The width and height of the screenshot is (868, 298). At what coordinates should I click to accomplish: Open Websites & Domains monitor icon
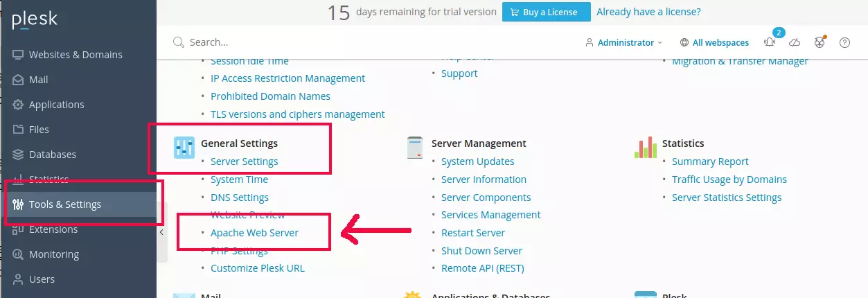18,55
